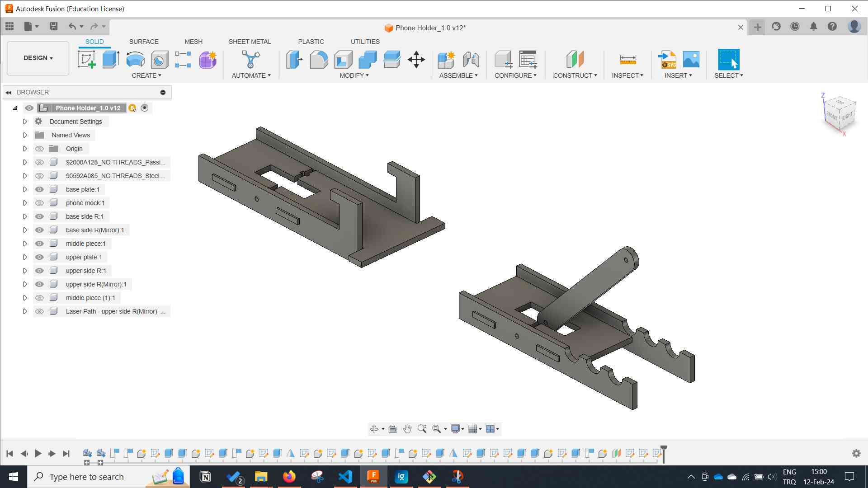Select the Press Pull tool icon
This screenshot has height=488, width=868.
point(294,60)
